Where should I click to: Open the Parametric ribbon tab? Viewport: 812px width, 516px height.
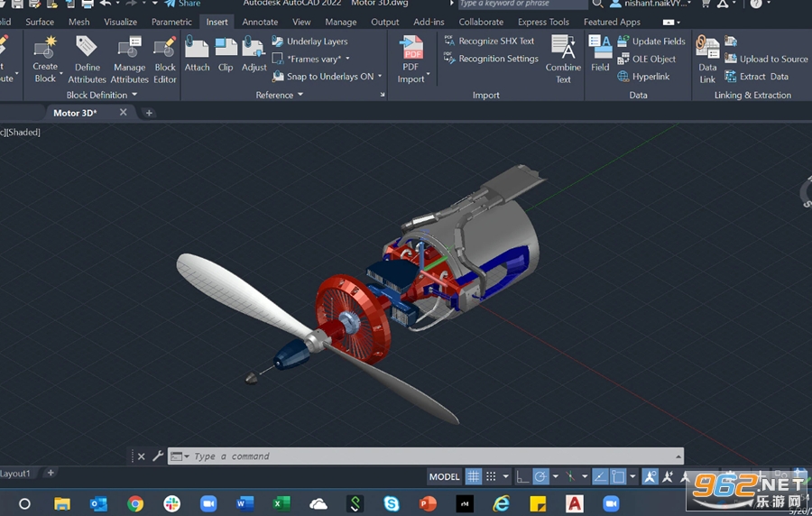171,22
